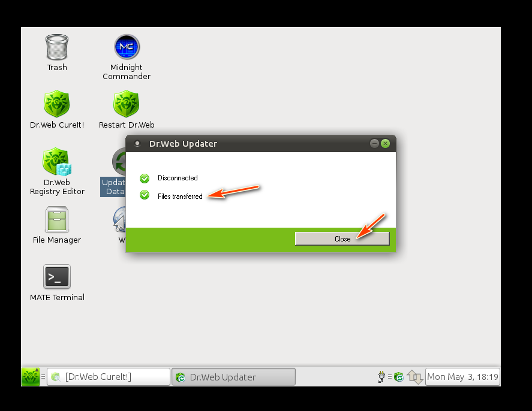Launch Midnight Commander from the desktop

pyautogui.click(x=127, y=47)
